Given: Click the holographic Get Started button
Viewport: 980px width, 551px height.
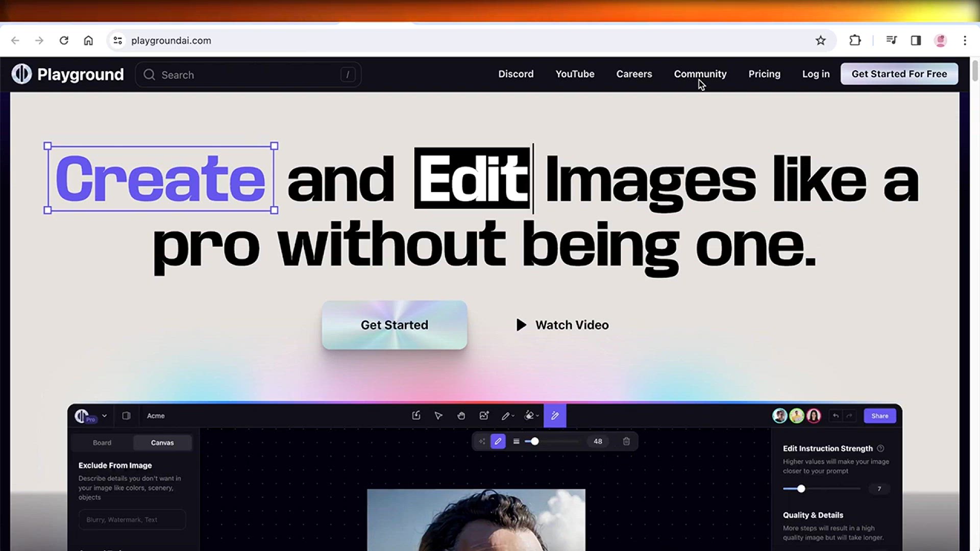Looking at the screenshot, I should (x=395, y=325).
